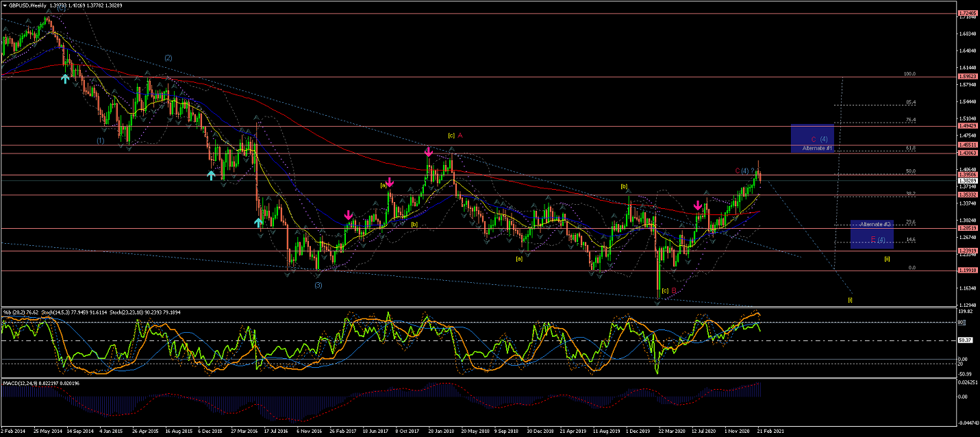Select the 100.0 Fibonacci level label
Viewport: 980px width, 437px height.
[909, 74]
